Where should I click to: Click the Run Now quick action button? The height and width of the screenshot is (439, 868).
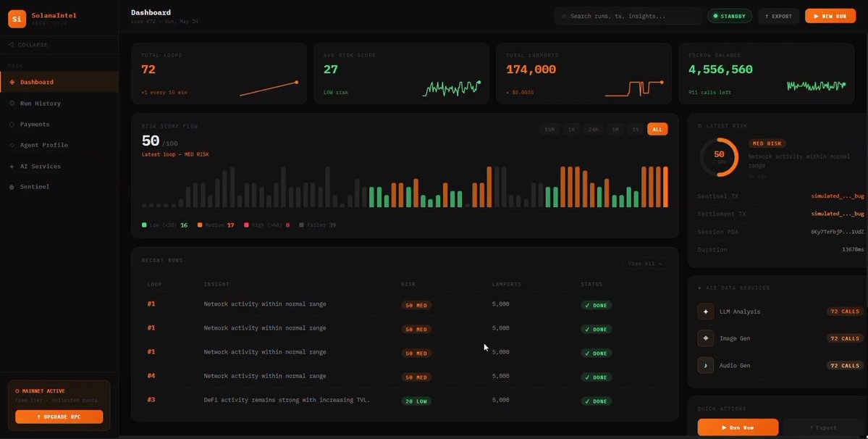[738, 427]
